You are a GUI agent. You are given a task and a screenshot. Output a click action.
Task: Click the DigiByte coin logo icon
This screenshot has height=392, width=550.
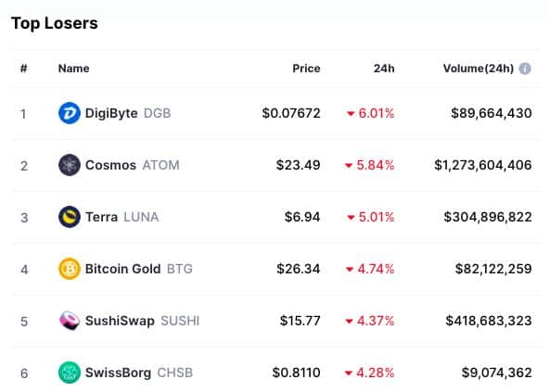pyautogui.click(x=70, y=113)
